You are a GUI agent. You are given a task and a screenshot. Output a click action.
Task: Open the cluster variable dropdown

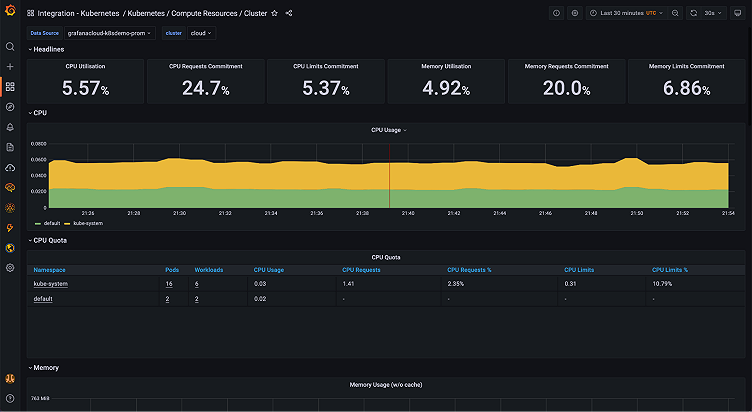coord(201,33)
